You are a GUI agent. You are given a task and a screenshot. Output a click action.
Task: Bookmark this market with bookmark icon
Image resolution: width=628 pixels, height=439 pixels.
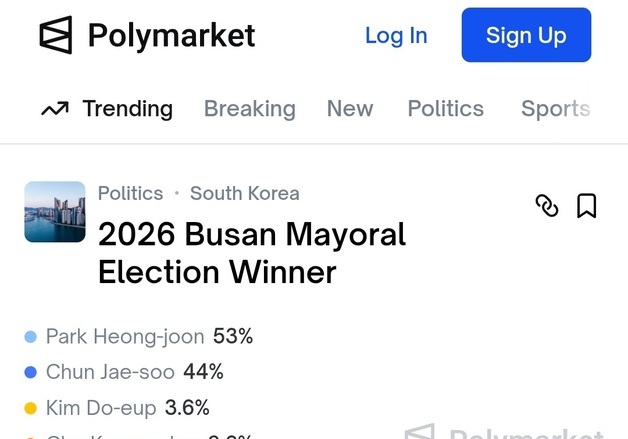(587, 206)
